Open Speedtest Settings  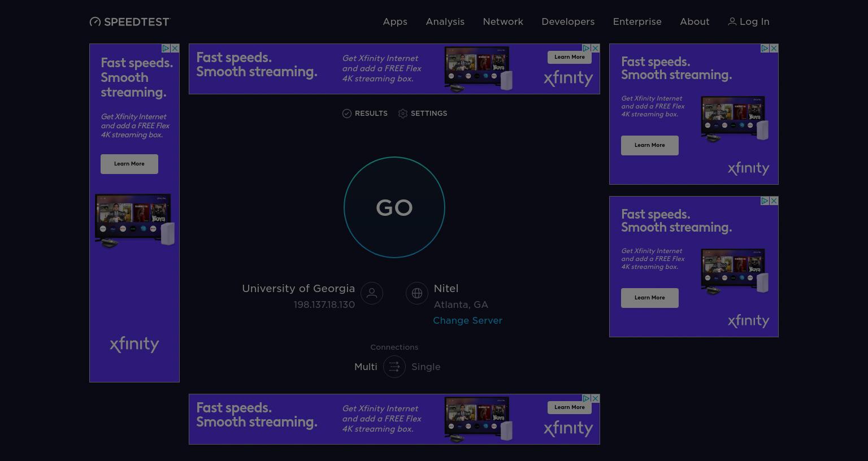423,114
